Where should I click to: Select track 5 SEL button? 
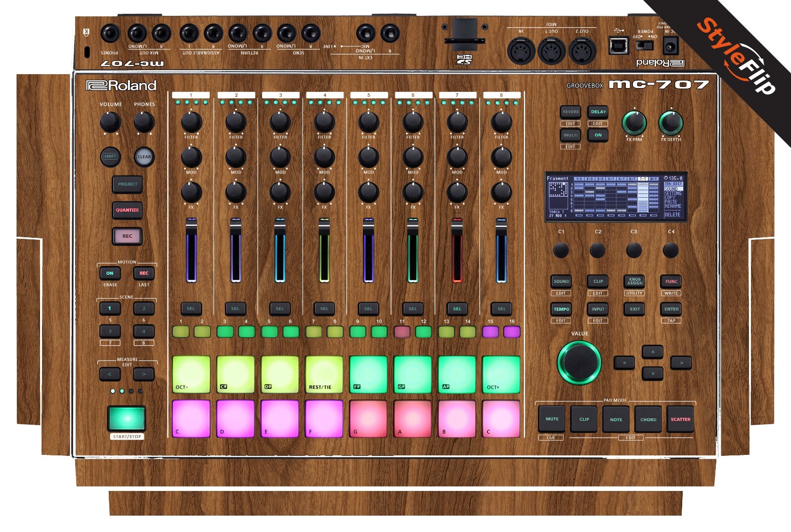click(x=368, y=309)
